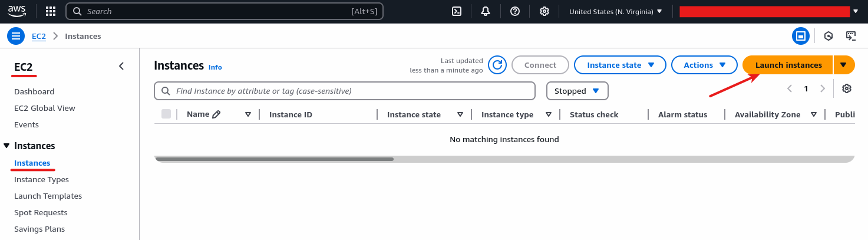The width and height of the screenshot is (868, 240).
Task: Edit the Name column pencil icon
Action: click(216, 114)
